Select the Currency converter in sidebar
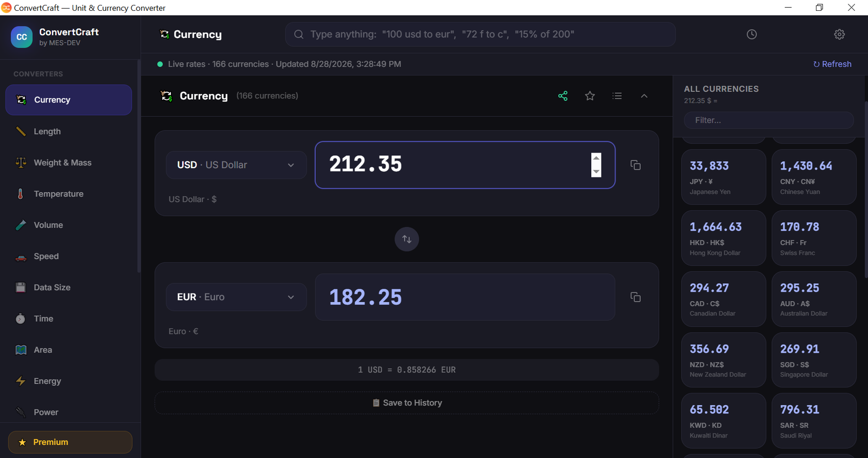This screenshot has width=868, height=458. point(69,100)
